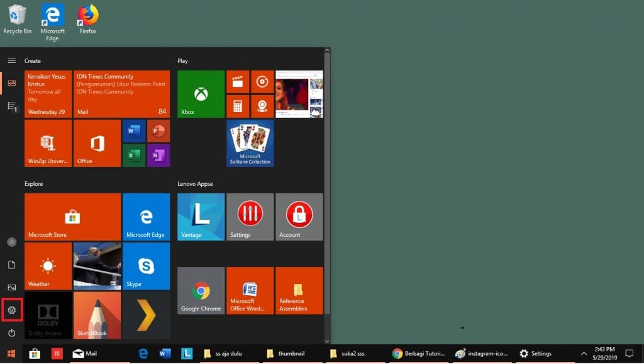Switch to ss aja dulu folder window
The width and height of the screenshot is (644, 364).
coord(228,354)
